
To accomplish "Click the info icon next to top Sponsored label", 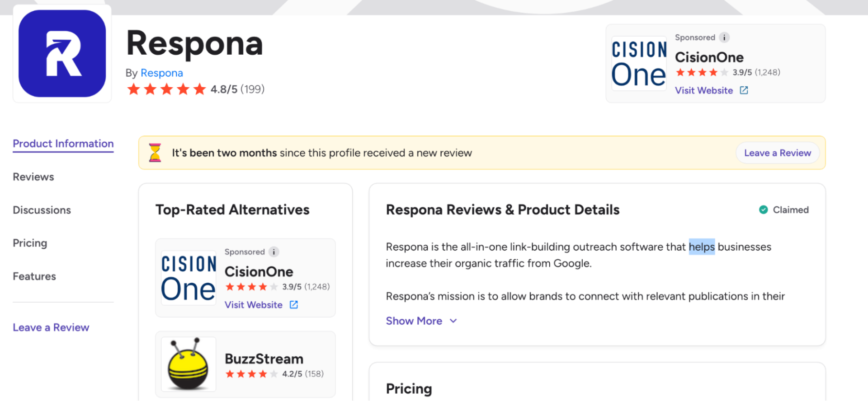I will point(724,37).
